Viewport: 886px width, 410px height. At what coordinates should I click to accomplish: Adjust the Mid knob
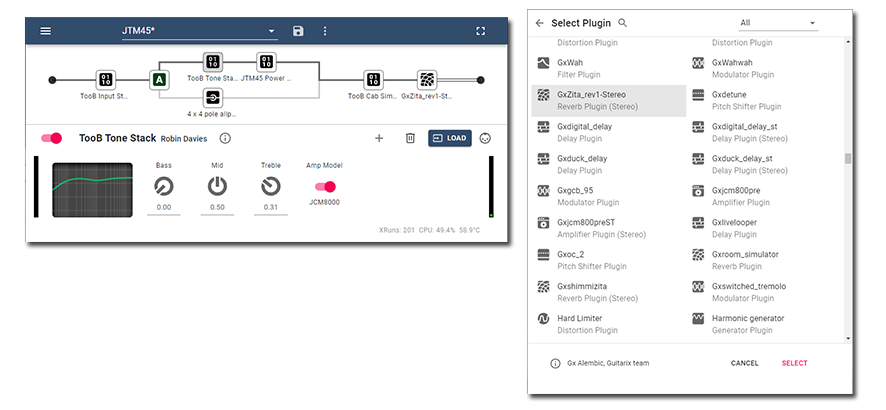pos(218,186)
